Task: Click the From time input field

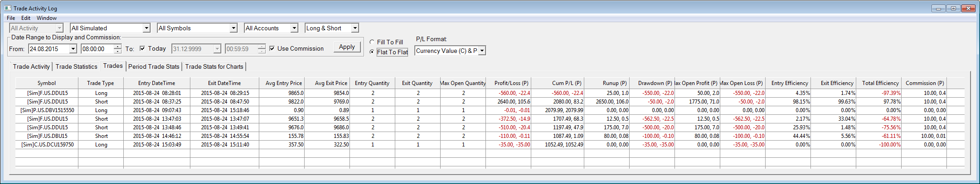Action: tap(97, 49)
